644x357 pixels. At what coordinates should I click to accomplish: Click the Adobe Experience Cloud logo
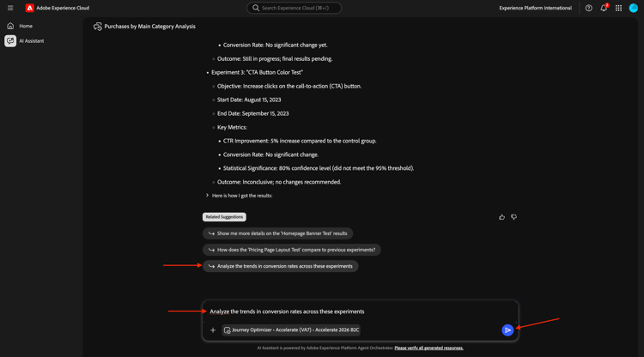coord(29,8)
